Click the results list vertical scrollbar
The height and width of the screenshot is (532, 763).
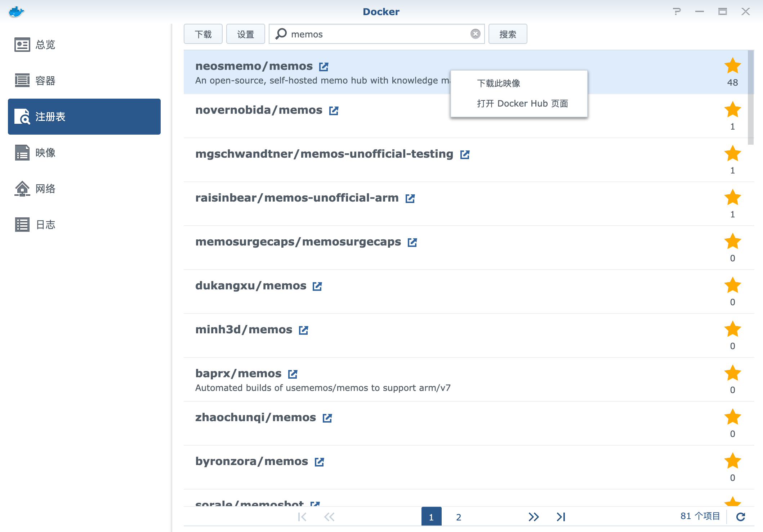point(751,97)
